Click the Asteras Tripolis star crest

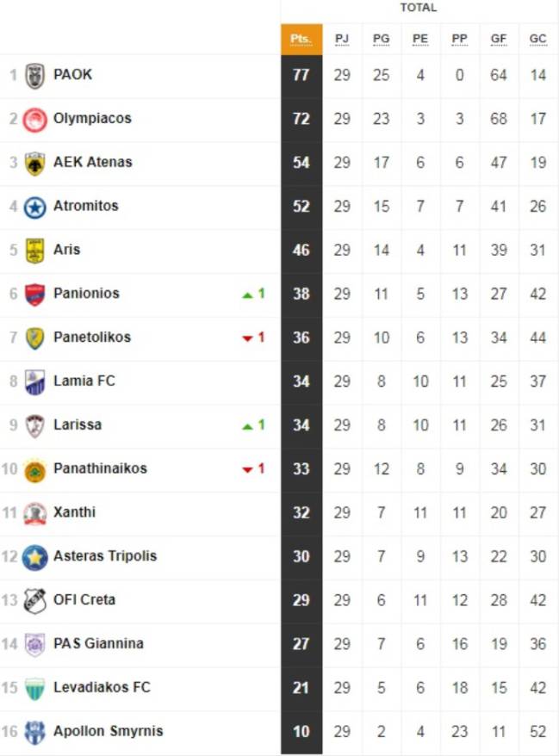(x=34, y=557)
